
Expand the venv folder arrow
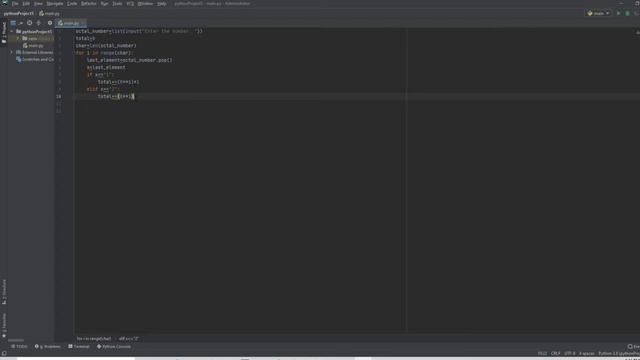18,38
